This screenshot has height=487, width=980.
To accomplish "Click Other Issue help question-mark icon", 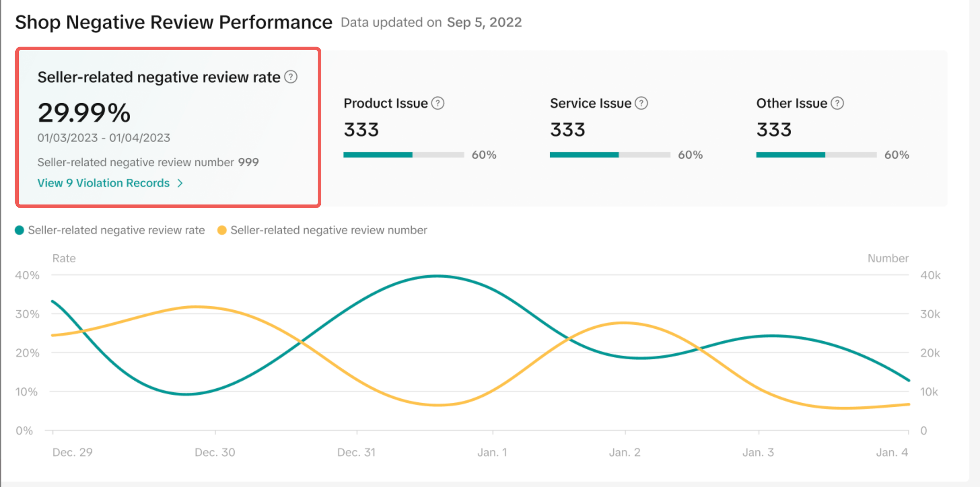I will click(837, 103).
